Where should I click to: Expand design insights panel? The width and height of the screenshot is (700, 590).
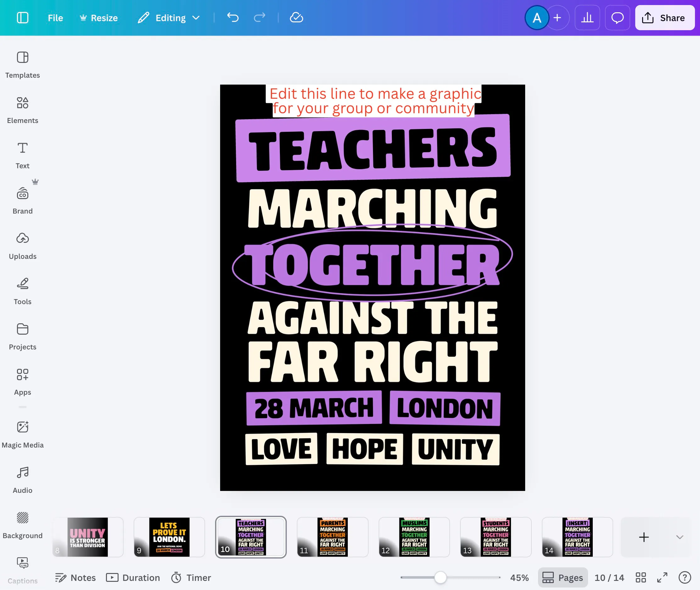tap(588, 18)
